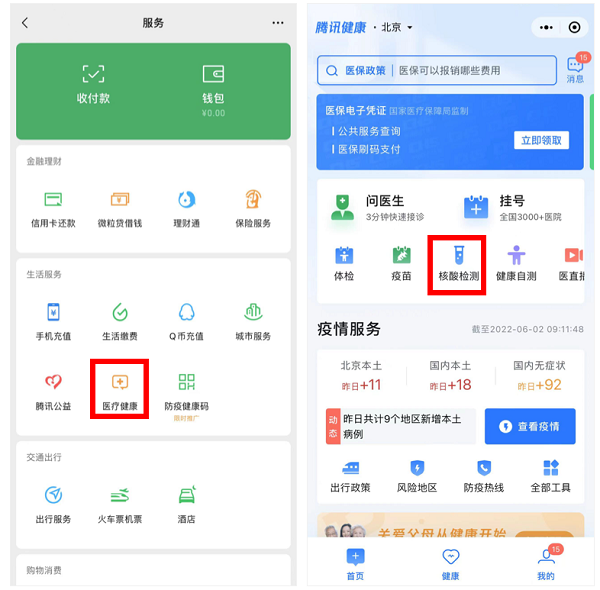600x590 pixels.
Task: View 国内本土 case count
Action: point(450,376)
